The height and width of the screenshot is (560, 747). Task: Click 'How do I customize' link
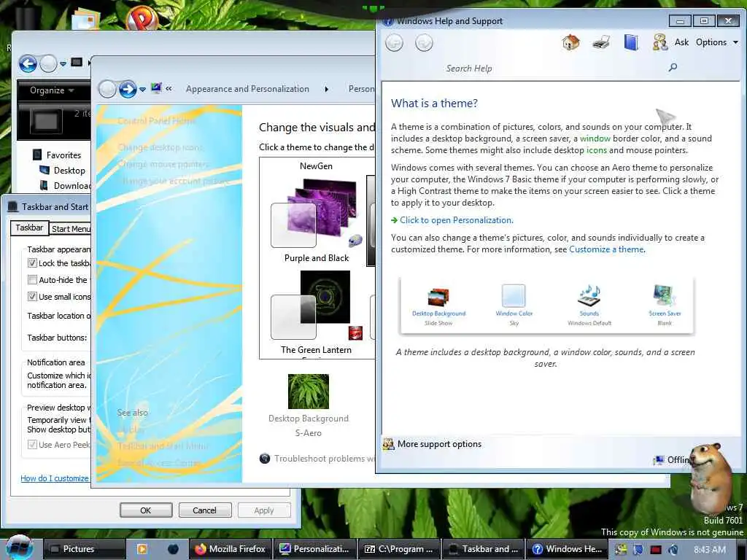[x=55, y=478]
